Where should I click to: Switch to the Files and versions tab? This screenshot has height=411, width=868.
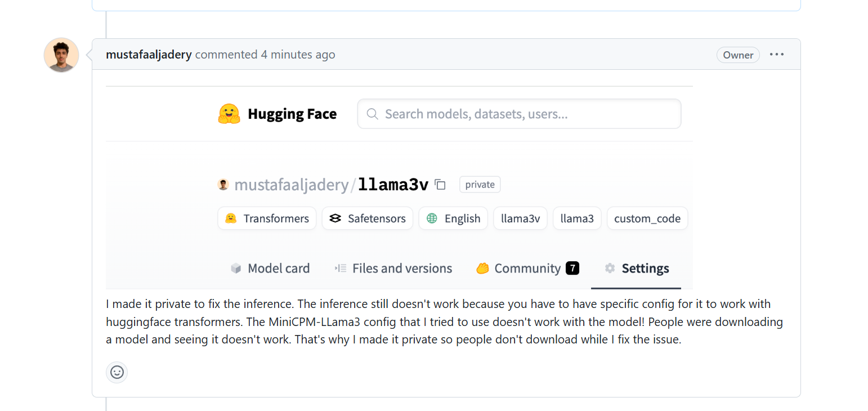[x=393, y=268]
